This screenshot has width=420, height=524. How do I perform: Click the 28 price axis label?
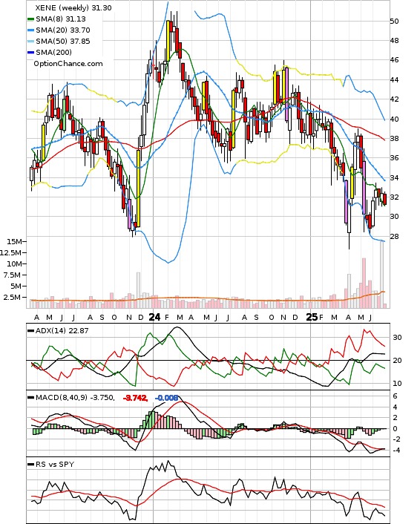click(394, 236)
